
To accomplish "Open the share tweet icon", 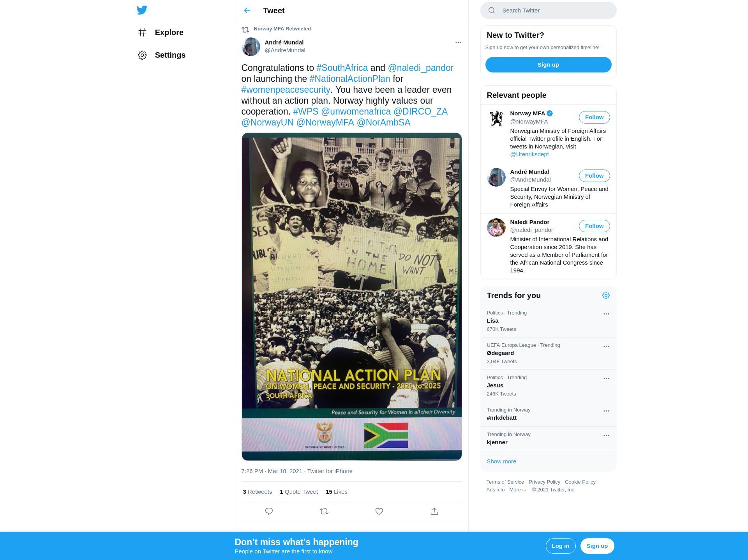I will click(434, 511).
